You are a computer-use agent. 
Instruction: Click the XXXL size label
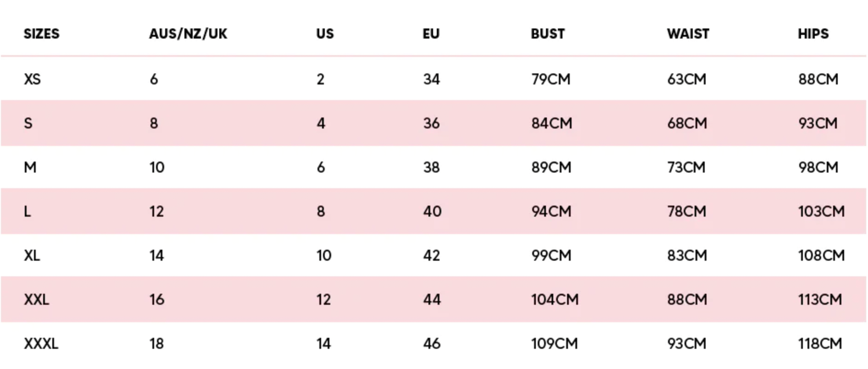coord(41,344)
